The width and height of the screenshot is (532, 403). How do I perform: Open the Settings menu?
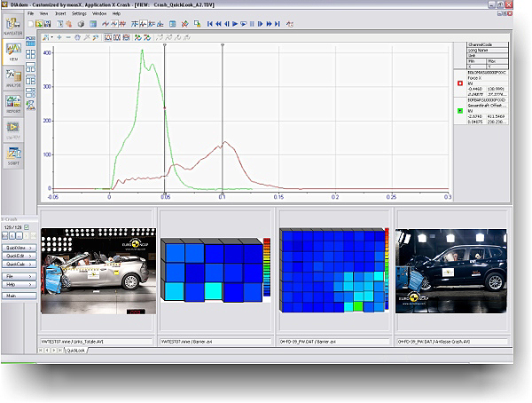pyautogui.click(x=79, y=13)
